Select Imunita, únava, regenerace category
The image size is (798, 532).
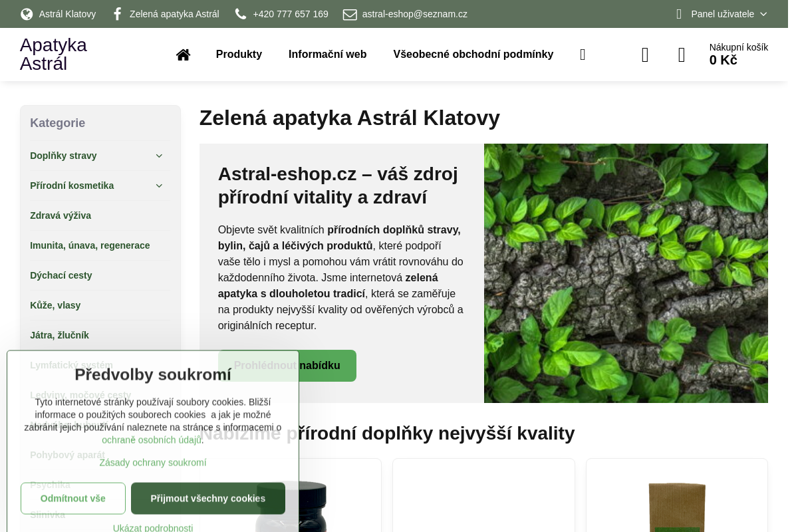[x=90, y=245]
